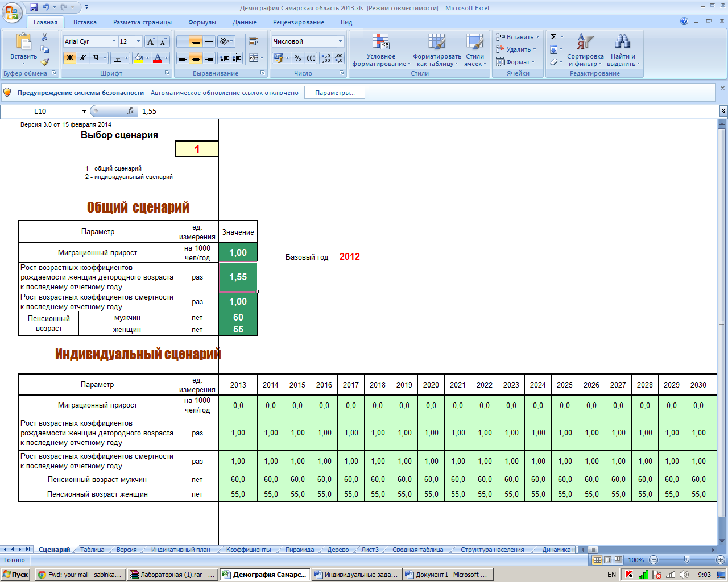Open the Индикативный план sheet tab
The width and height of the screenshot is (728, 582).
pos(180,550)
